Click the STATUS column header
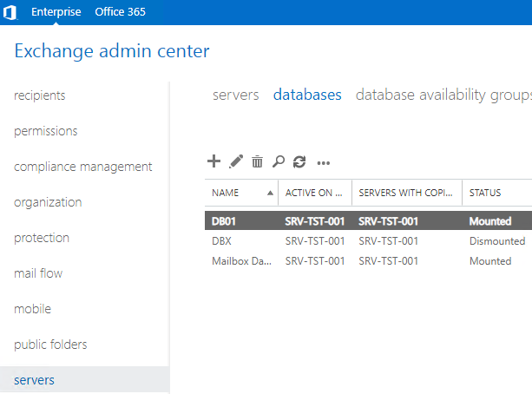The width and height of the screenshot is (532, 394). pos(485,193)
